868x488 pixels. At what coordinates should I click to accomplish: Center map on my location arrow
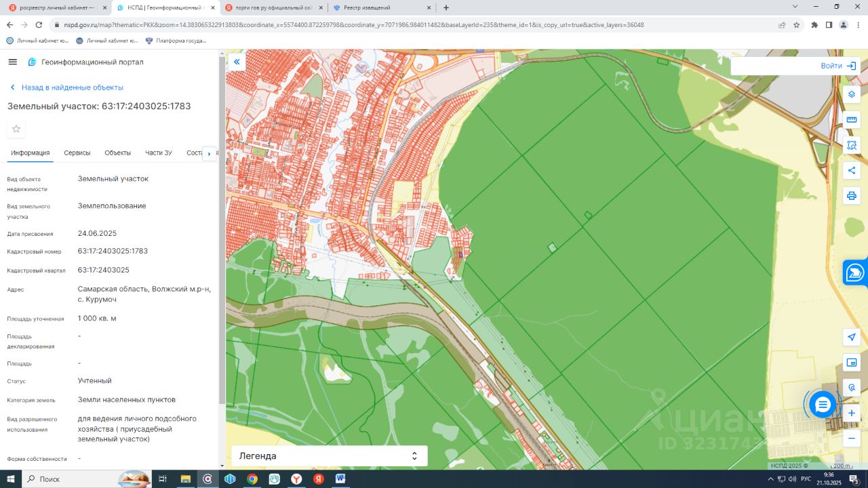click(852, 337)
